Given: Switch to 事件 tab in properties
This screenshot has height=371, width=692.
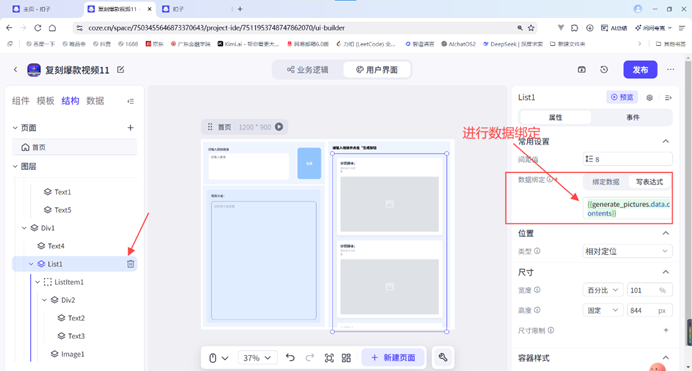Looking at the screenshot, I should [632, 117].
